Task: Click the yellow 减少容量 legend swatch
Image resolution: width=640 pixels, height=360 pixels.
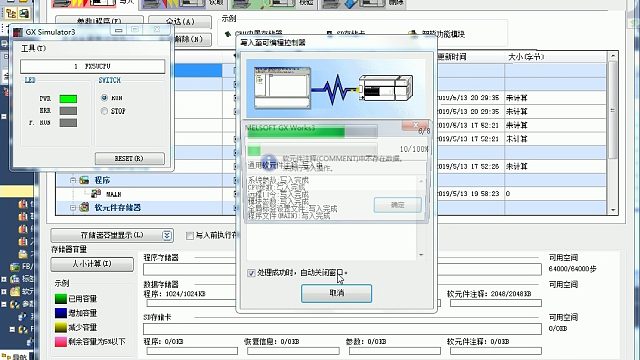Action: coord(61,327)
